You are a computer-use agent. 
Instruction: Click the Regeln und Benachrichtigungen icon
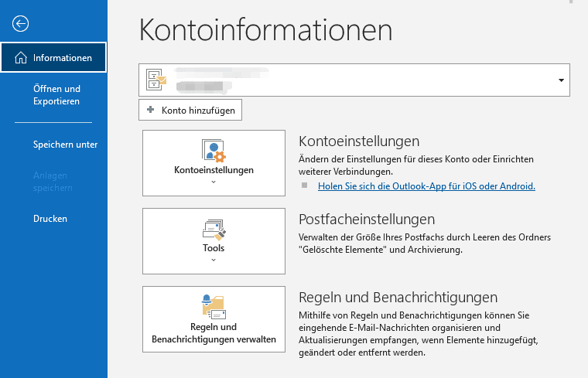pos(214,306)
